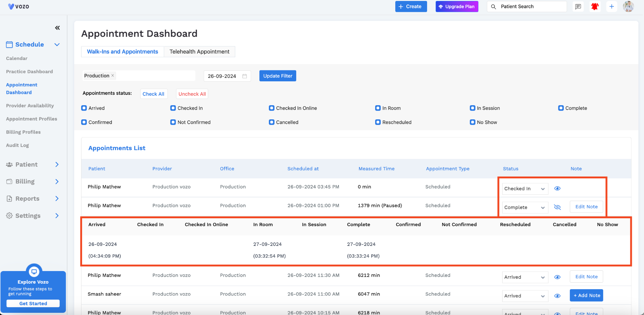Open the red notification bell
Viewport: 644px width, 315px height.
pos(595,7)
